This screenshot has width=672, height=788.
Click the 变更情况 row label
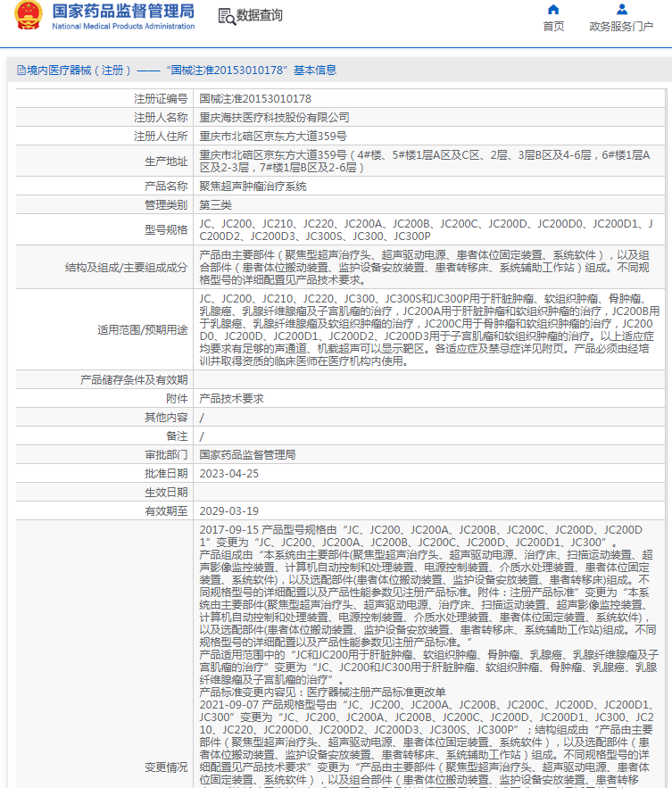click(166, 767)
